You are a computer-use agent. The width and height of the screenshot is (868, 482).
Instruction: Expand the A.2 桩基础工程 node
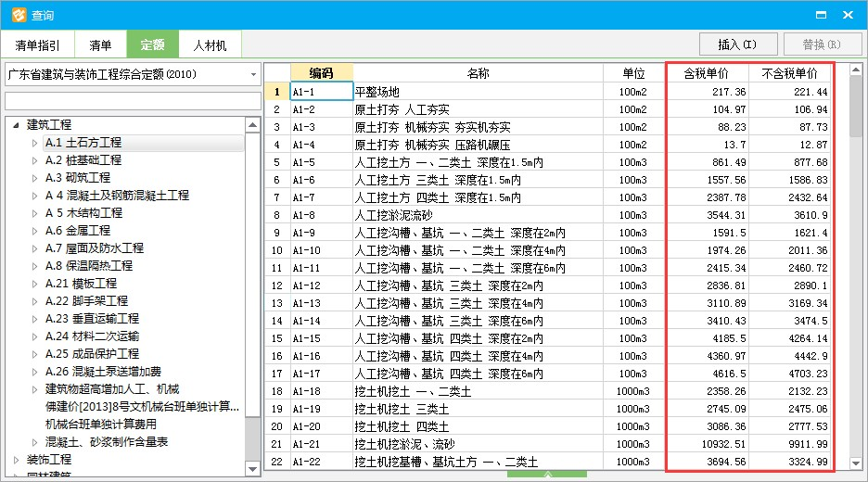(35, 160)
